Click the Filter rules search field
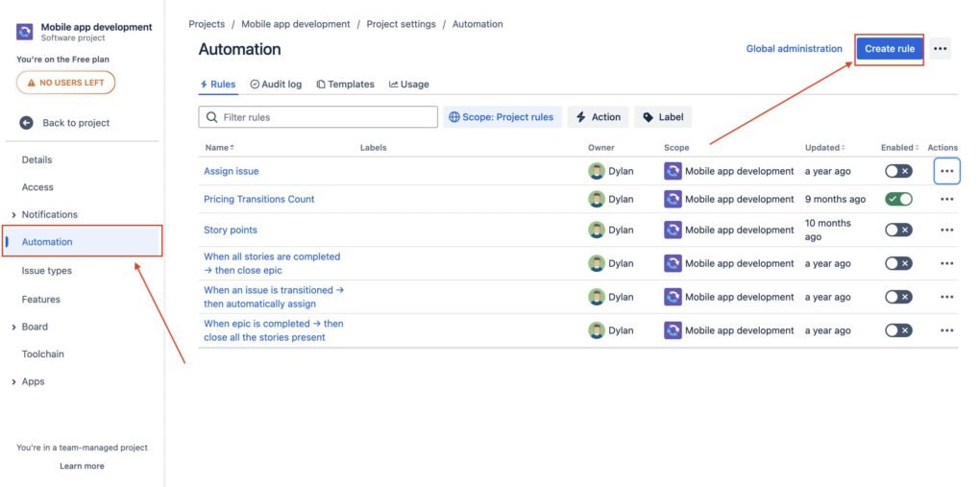Image resolution: width=980 pixels, height=487 pixels. (x=318, y=117)
